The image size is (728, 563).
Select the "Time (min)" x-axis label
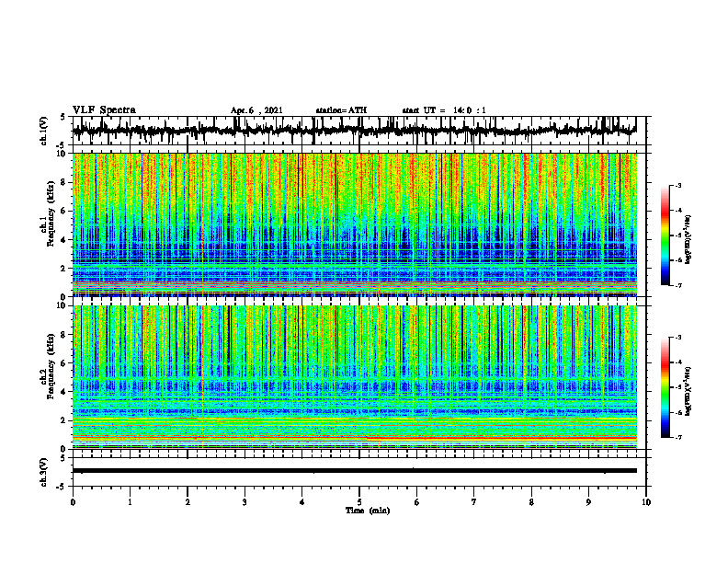[x=368, y=511]
